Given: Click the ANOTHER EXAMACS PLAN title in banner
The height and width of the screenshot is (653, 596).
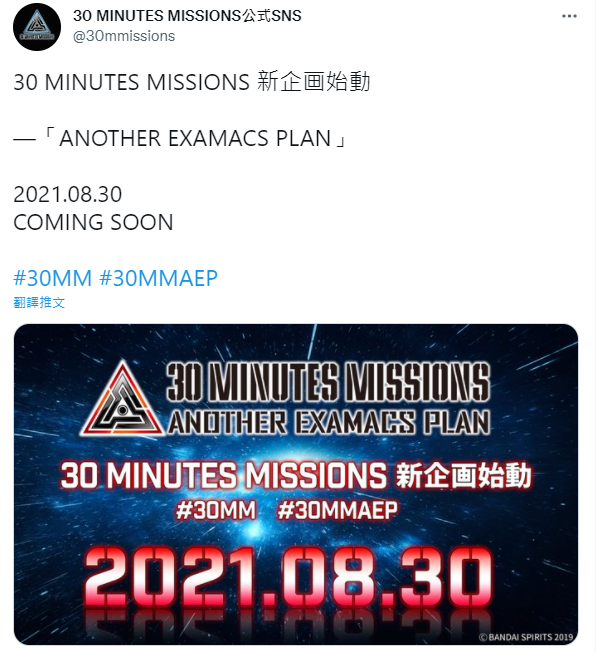Looking at the screenshot, I should point(329,422).
